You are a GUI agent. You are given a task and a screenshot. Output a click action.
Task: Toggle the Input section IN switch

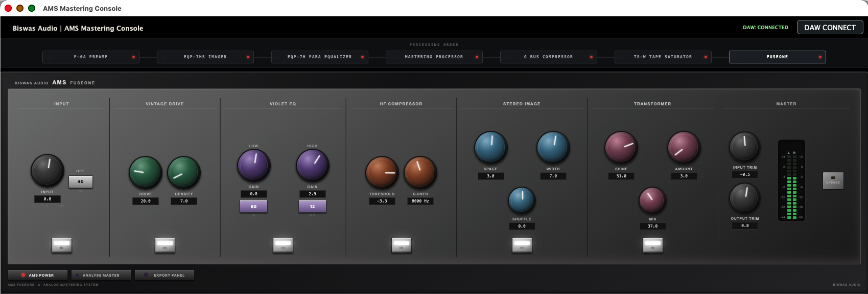[62, 245]
